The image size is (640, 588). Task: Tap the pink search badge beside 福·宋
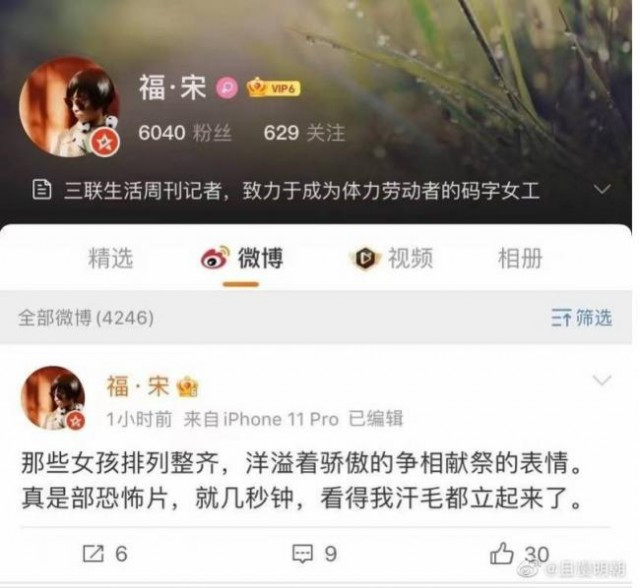point(227,87)
